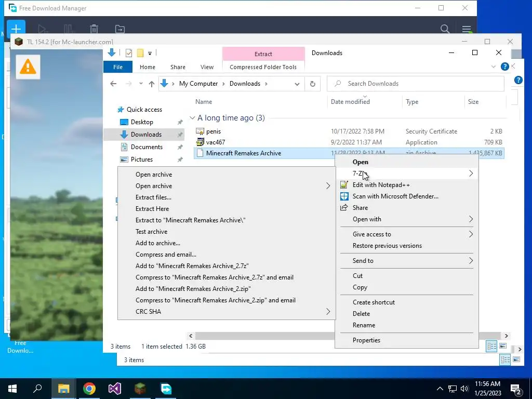Go back in File Explorer
The image size is (532, 399).
(x=113, y=84)
